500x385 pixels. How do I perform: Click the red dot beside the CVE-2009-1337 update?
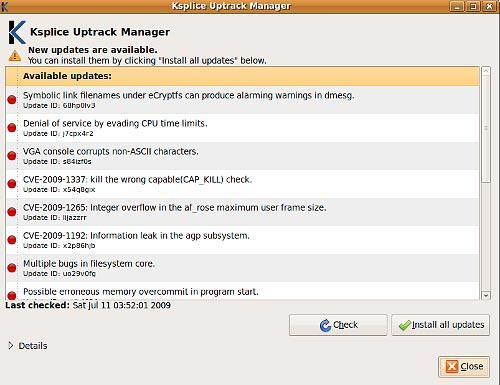(12, 184)
